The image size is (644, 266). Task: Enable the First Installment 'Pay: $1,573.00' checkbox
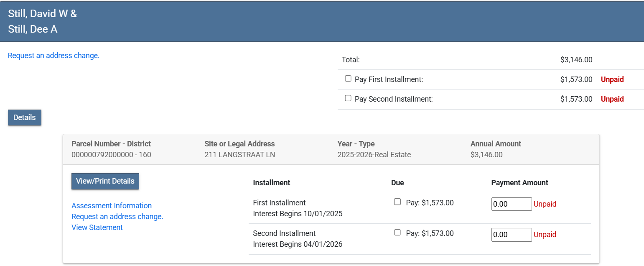[397, 202]
